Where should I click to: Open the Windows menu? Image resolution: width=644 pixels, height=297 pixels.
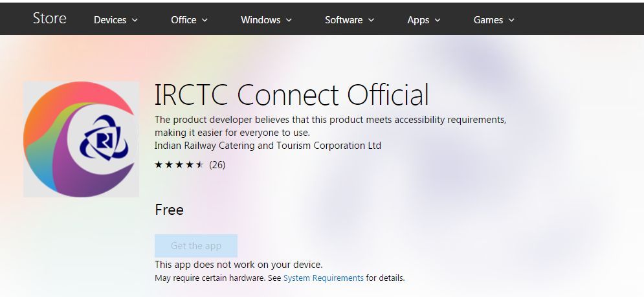266,19
